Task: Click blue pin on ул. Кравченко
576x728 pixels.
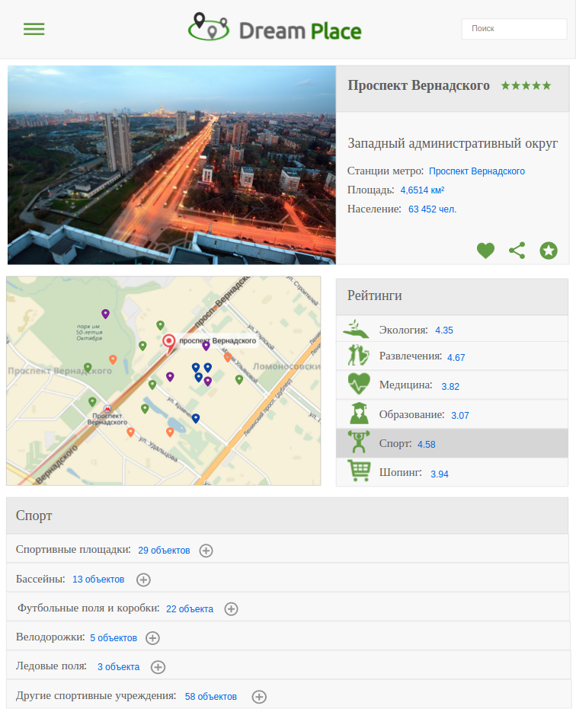Action: 196,418
